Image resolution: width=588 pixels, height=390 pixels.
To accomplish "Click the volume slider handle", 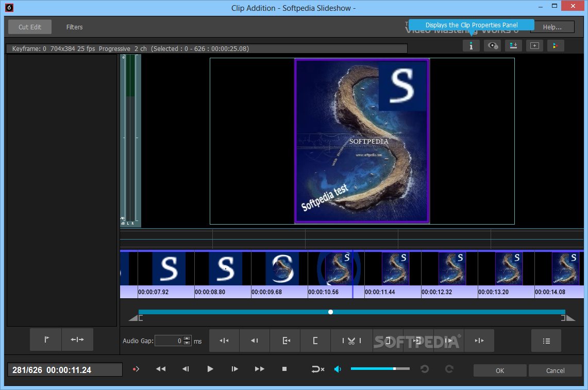I will tap(394, 369).
